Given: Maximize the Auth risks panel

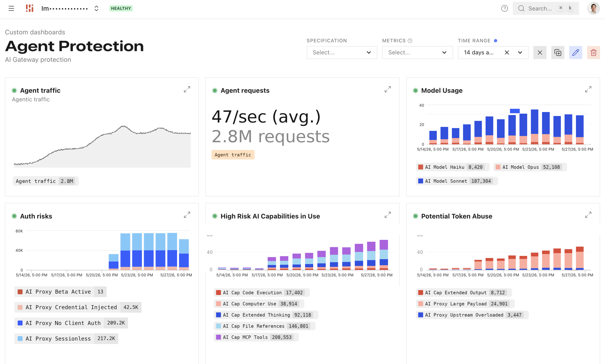Looking at the screenshot, I should point(187,215).
